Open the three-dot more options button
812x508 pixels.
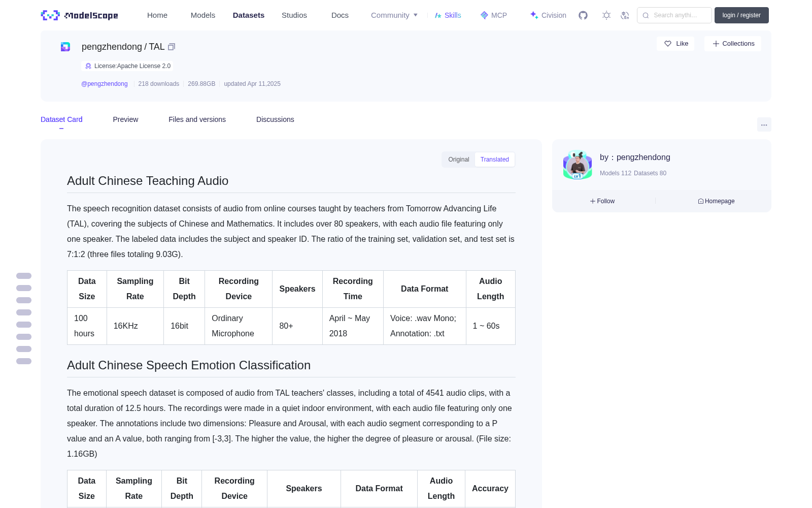point(764,124)
